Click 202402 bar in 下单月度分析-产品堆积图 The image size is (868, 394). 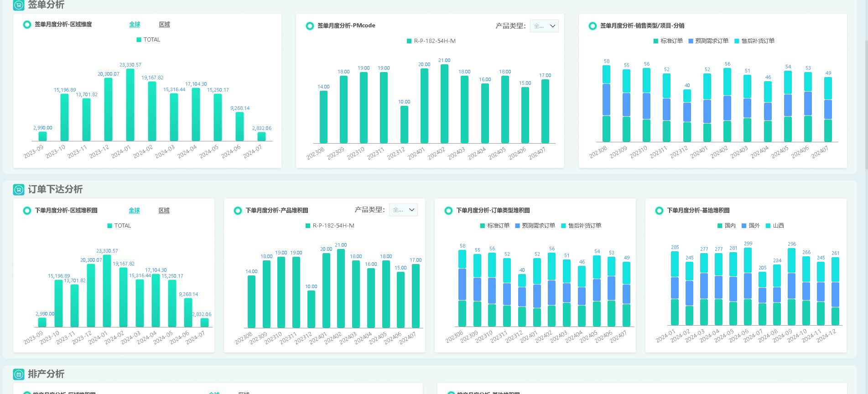tap(341, 289)
